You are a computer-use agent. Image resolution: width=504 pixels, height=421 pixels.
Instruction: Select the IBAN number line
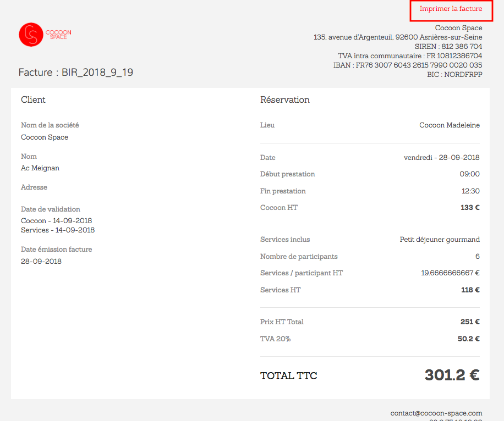[x=408, y=65]
